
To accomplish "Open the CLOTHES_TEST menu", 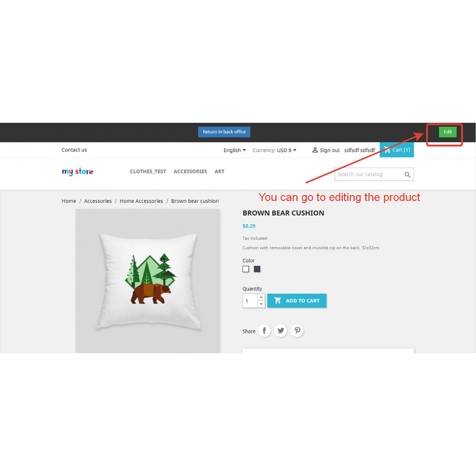I will click(x=148, y=171).
